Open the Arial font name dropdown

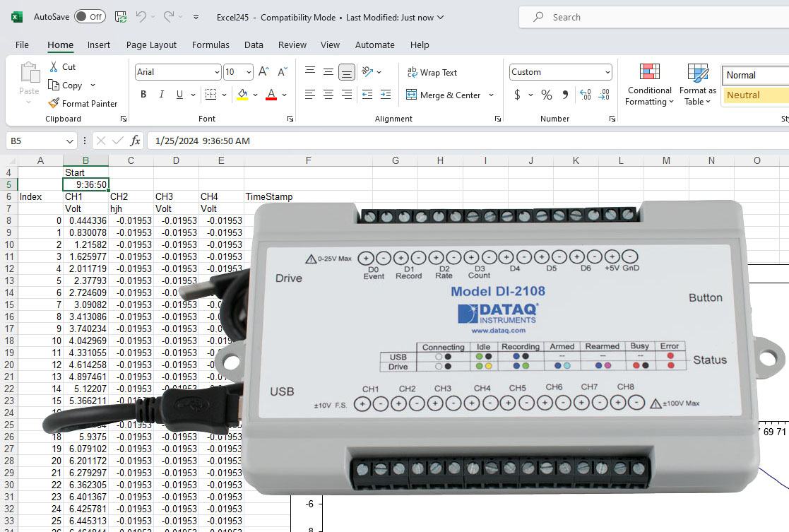tap(217, 72)
